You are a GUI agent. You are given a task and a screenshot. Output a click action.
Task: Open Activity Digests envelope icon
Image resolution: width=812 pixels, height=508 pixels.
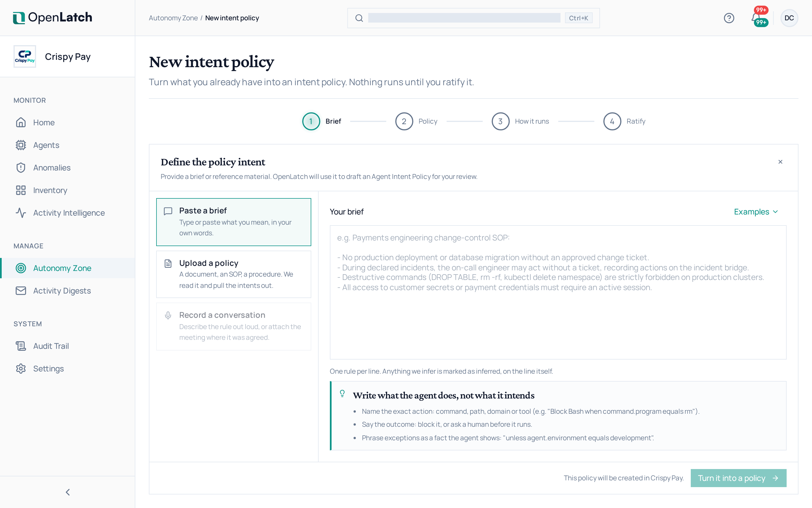tap(21, 291)
